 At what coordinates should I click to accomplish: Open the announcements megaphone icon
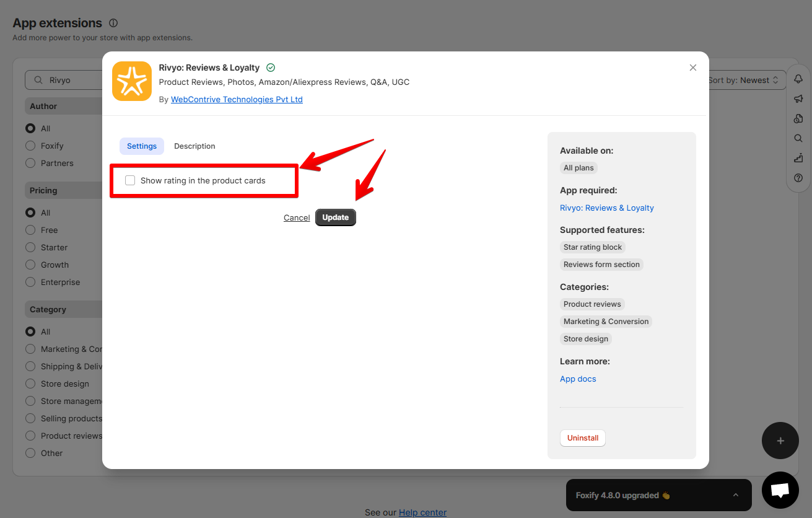pos(798,99)
